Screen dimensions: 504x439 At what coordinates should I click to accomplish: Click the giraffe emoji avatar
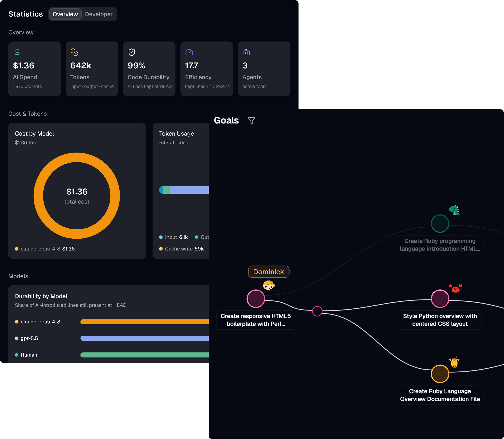[454, 362]
